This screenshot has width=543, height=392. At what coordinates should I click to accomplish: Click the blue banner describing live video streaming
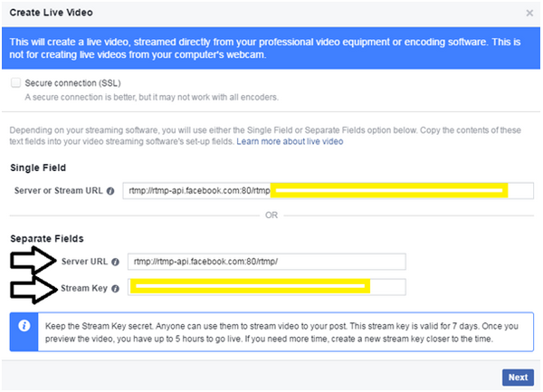271,48
